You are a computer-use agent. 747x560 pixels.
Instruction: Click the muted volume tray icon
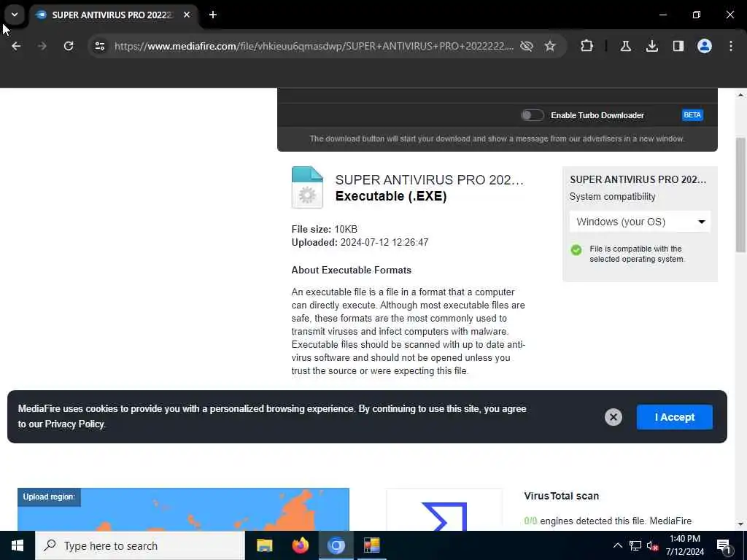coord(652,545)
